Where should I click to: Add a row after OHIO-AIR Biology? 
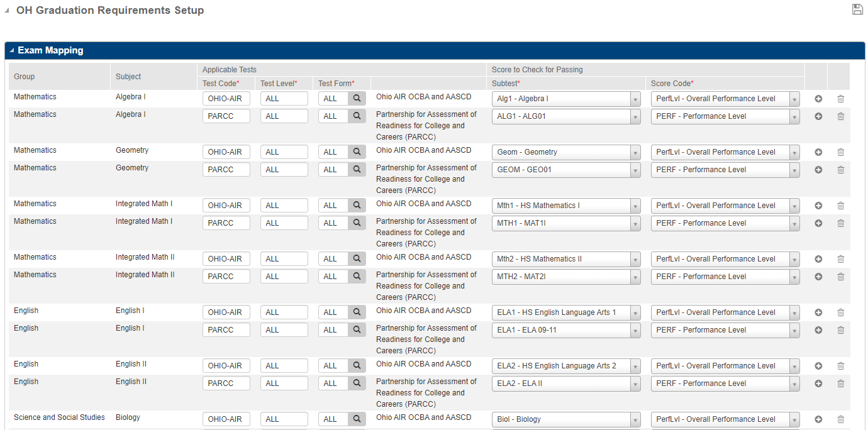click(818, 419)
